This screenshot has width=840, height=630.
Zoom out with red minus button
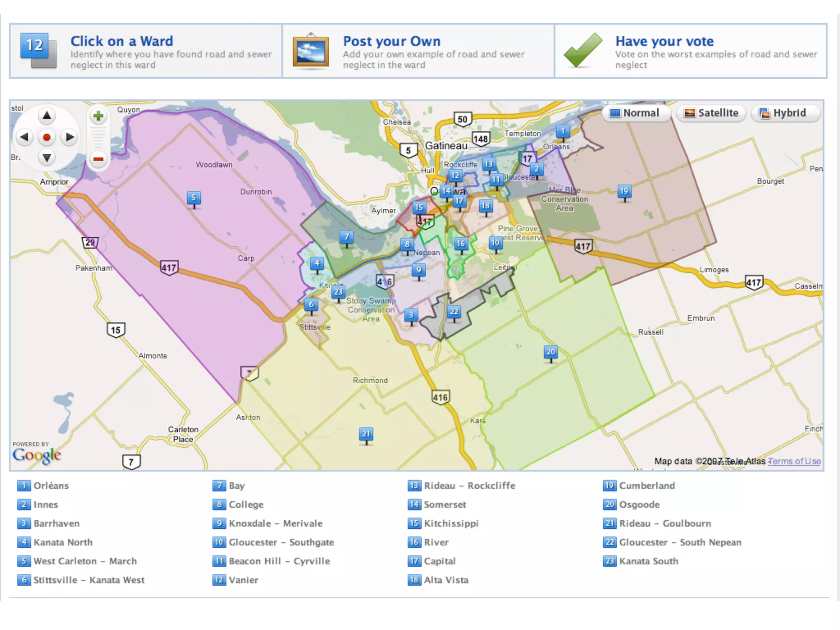pos(98,159)
